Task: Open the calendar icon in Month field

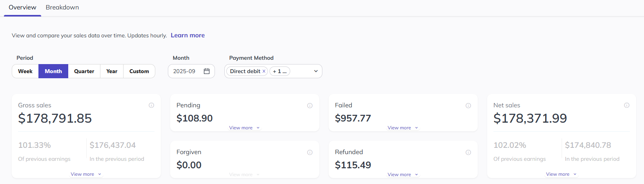Action: (207, 71)
